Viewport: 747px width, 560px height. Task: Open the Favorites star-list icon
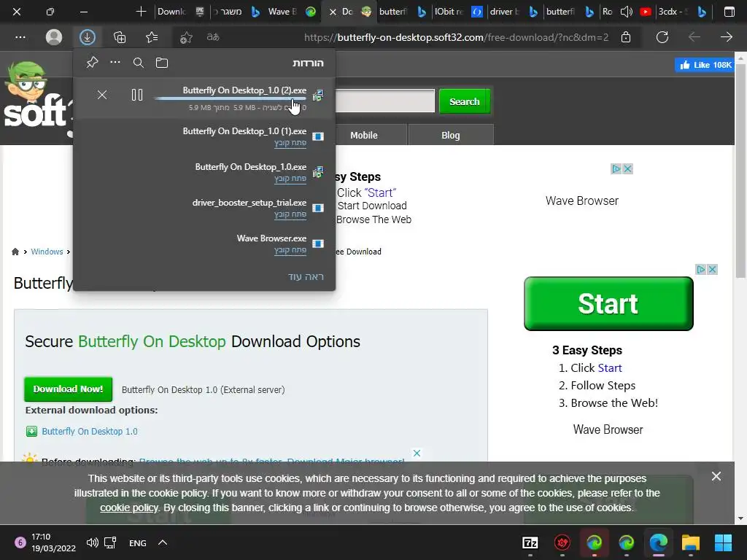[x=152, y=37]
